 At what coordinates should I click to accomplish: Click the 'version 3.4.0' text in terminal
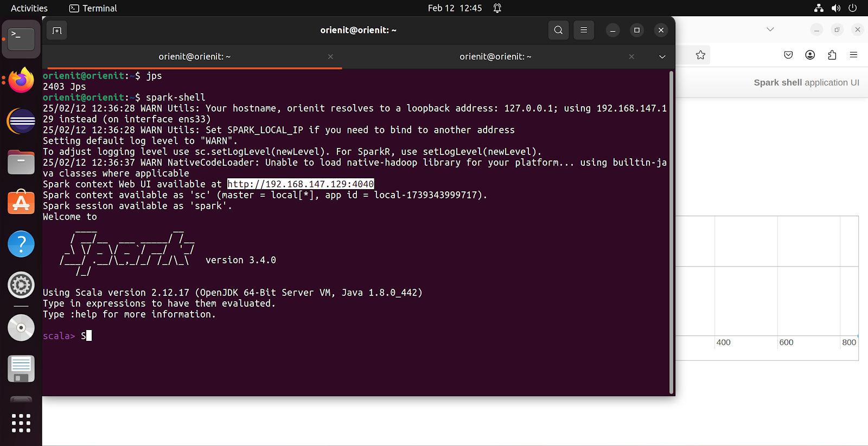pyautogui.click(x=241, y=260)
